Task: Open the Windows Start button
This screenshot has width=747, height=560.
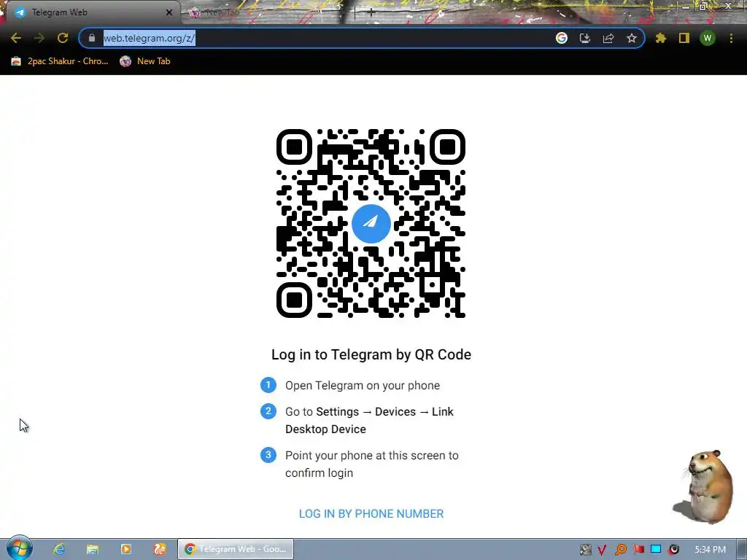Action: coord(20,548)
